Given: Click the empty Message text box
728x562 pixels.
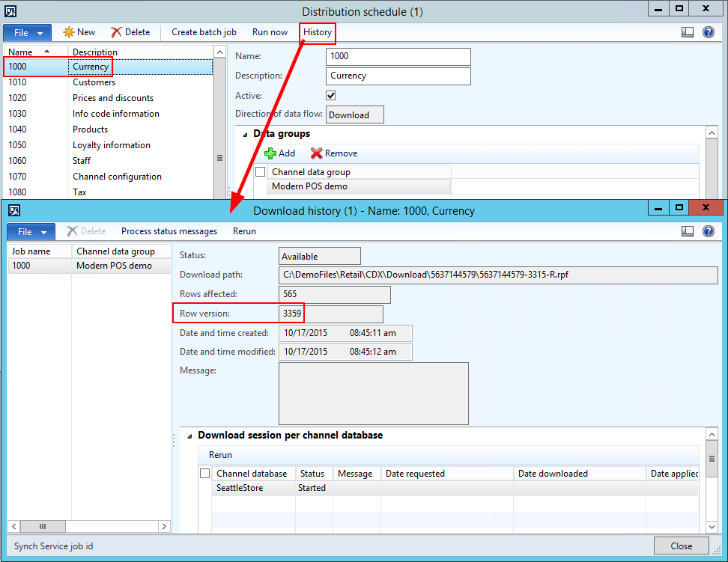Looking at the screenshot, I should (x=373, y=394).
